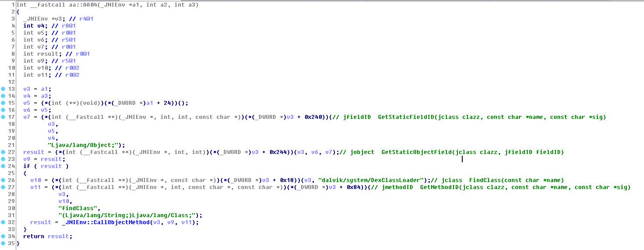
Task: Toggle breakpoint dot on line 27
Action: [x=3, y=187]
